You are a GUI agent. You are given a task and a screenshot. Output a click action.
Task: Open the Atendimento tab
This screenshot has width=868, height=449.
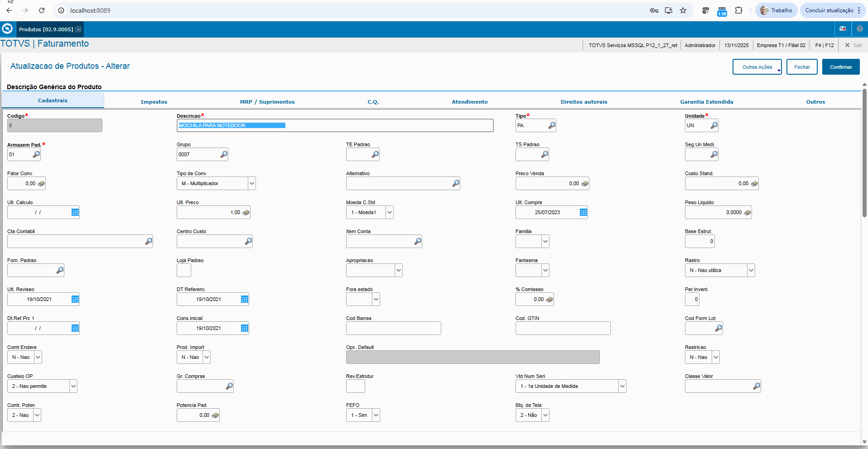tap(470, 102)
